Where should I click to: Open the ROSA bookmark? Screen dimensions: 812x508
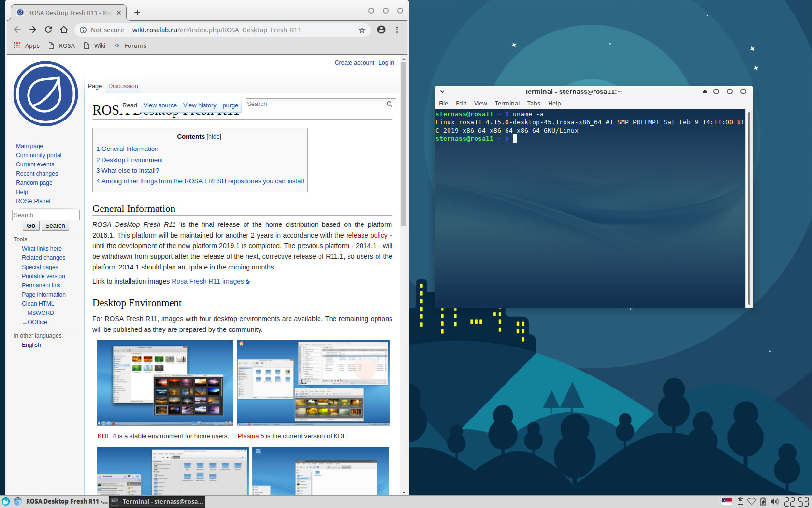61,45
